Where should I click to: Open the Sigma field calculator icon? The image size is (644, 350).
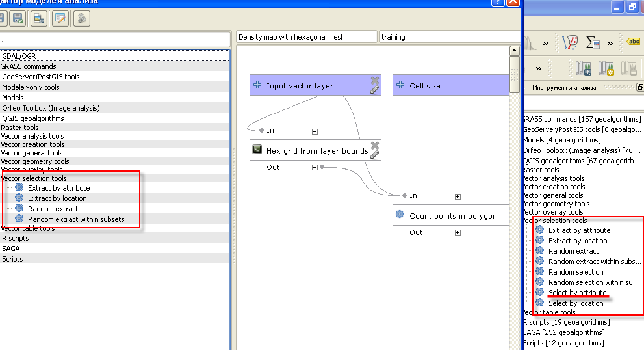click(593, 42)
